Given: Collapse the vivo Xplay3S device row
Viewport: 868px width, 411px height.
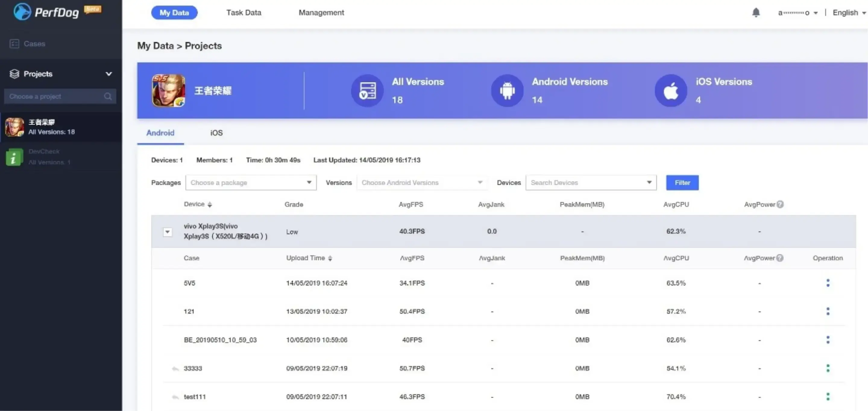Looking at the screenshot, I should click(167, 232).
